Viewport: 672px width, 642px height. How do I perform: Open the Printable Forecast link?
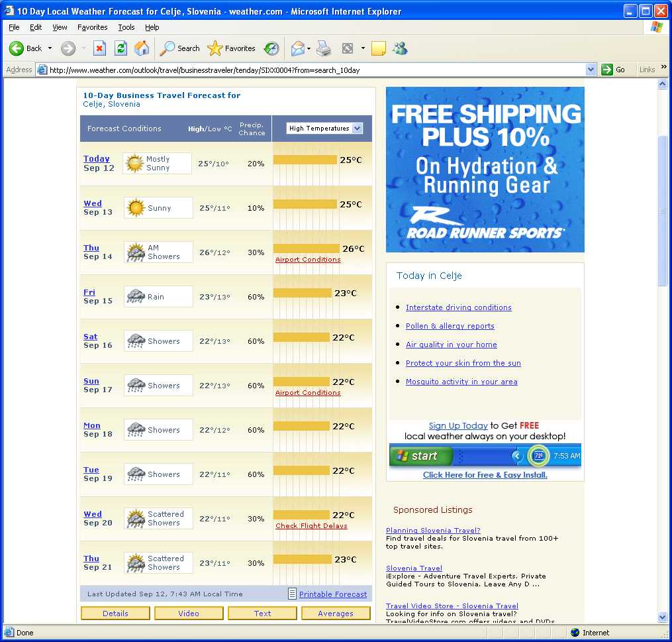tap(333, 594)
